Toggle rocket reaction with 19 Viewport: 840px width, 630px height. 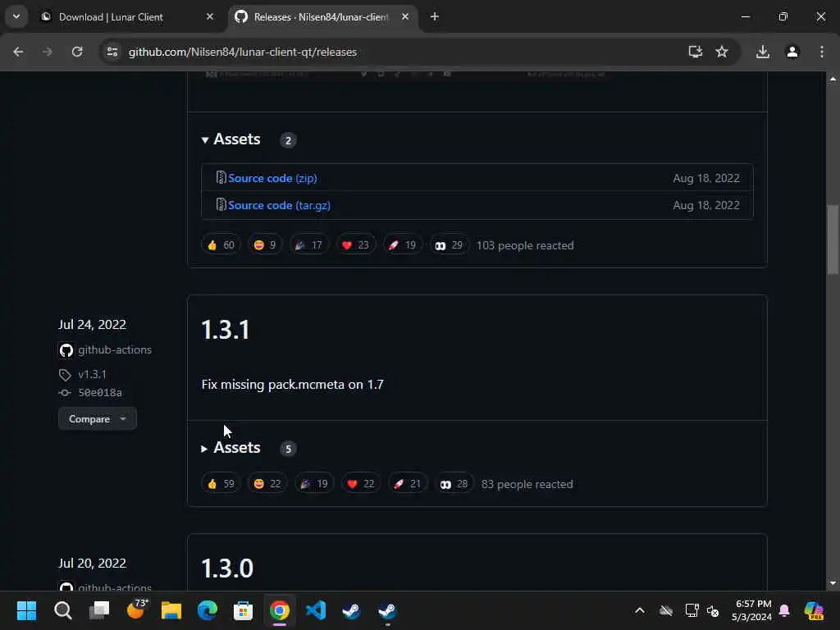tap(402, 245)
